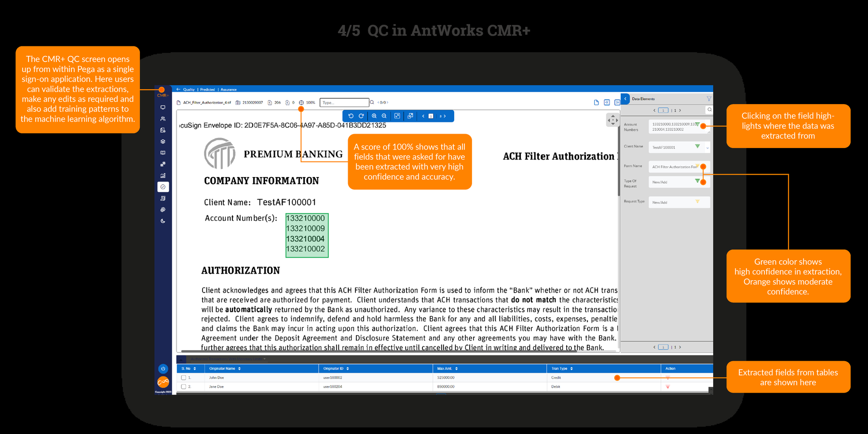Check the box for row 2 Jane Doe
The height and width of the screenshot is (434, 868).
point(184,387)
